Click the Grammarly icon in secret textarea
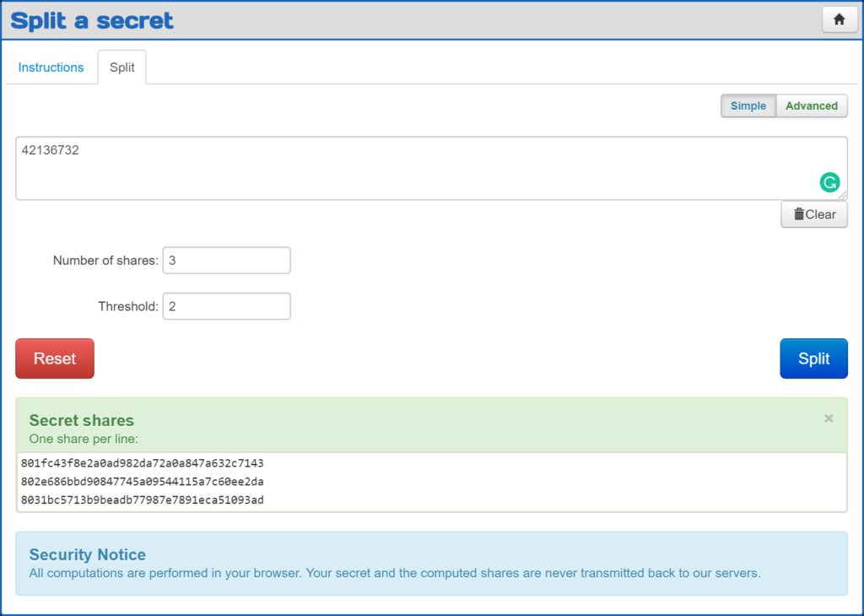The height and width of the screenshot is (616, 864). click(829, 182)
